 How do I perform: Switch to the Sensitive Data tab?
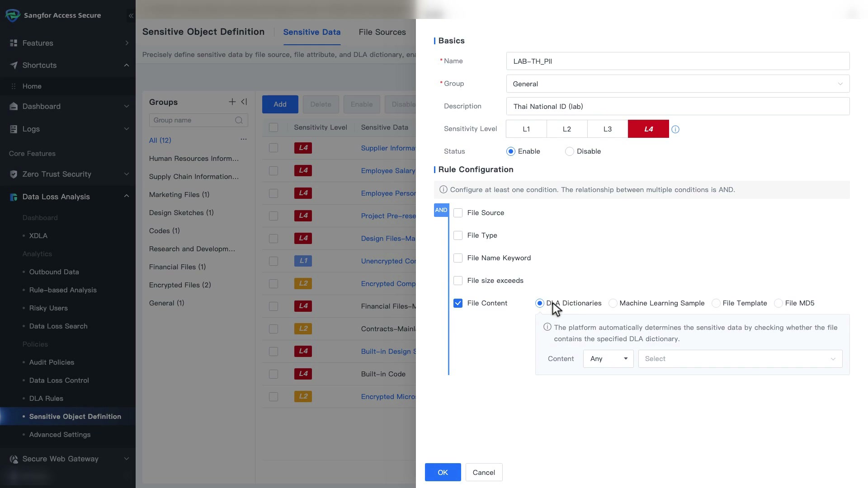(311, 32)
